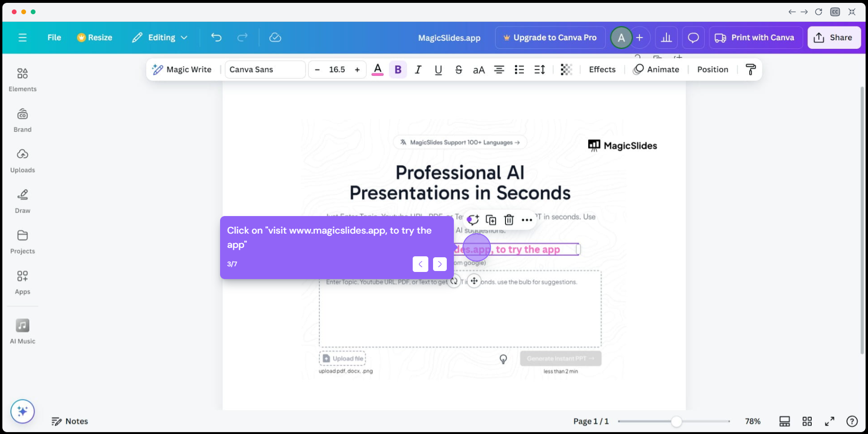This screenshot has height=434, width=868.
Task: Open the Resize option
Action: (95, 37)
